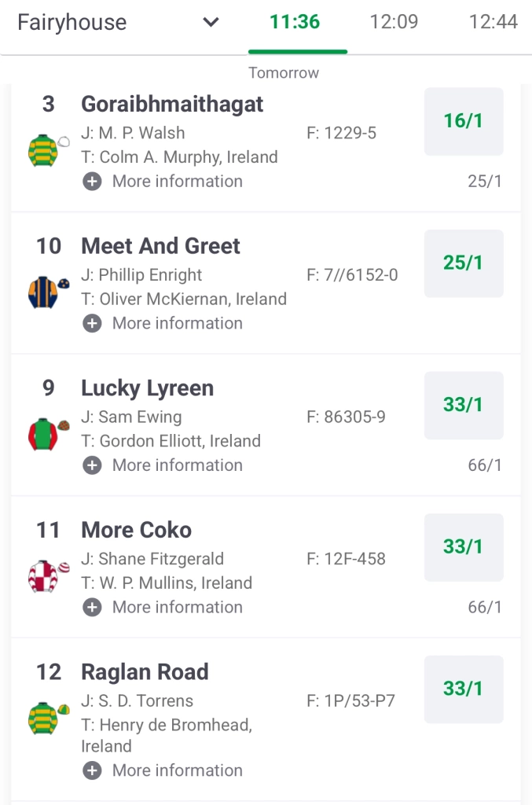This screenshot has width=532, height=805.
Task: Add Raglan Road at 33/1 to betslip
Action: [x=464, y=689]
